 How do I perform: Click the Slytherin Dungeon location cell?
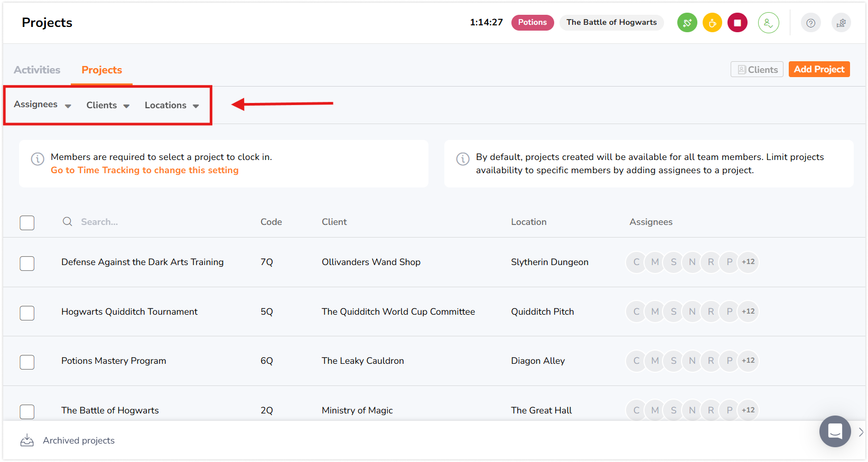[549, 262]
